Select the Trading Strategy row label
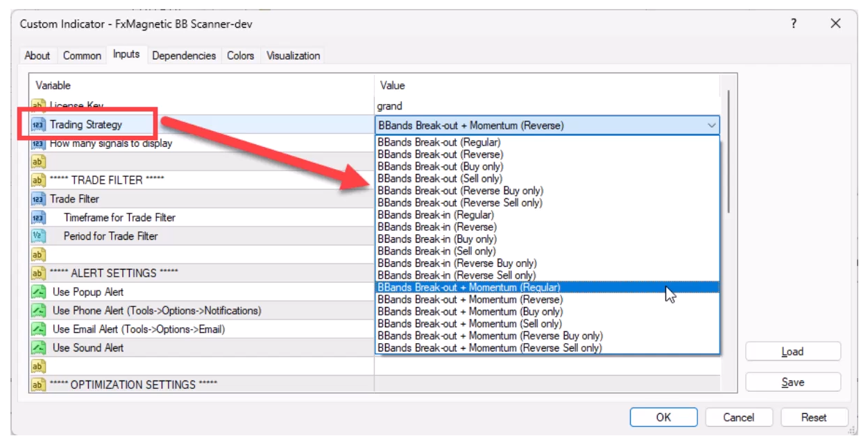Image resolution: width=868 pixels, height=445 pixels. point(85,125)
